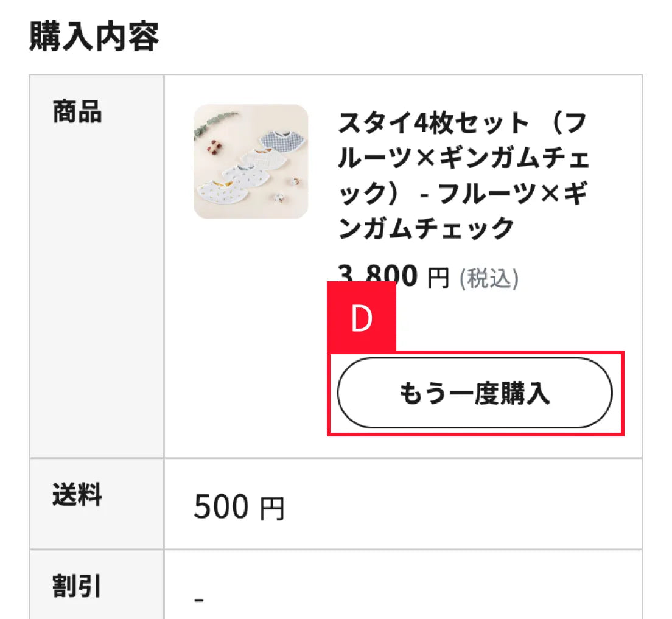Click the small wooden toy in product photo
The width and height of the screenshot is (672, 619).
click(x=214, y=149)
